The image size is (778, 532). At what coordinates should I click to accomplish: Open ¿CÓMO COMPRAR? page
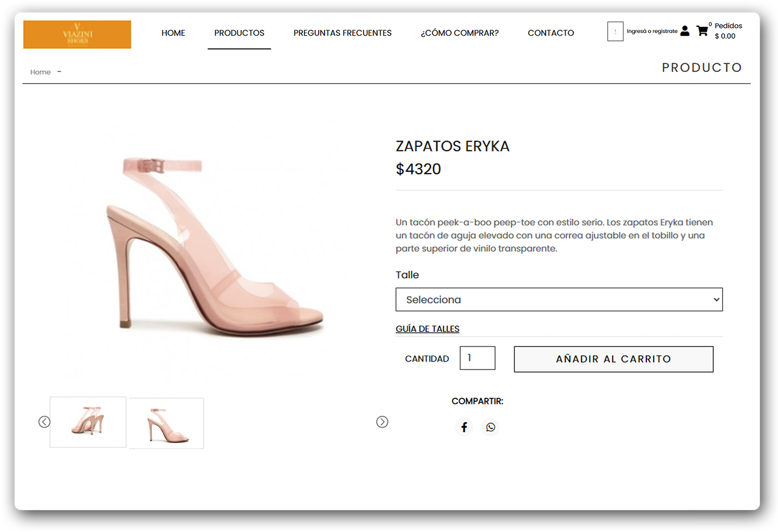pos(459,33)
